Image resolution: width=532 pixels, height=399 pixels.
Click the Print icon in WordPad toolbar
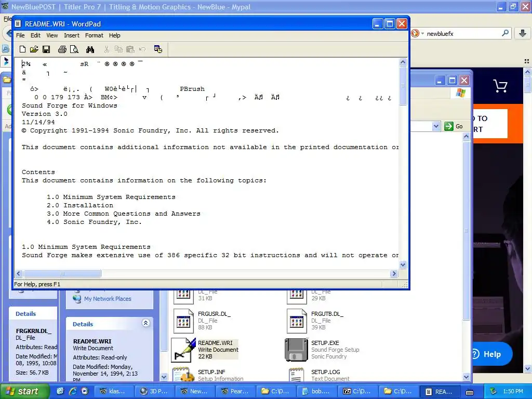62,49
